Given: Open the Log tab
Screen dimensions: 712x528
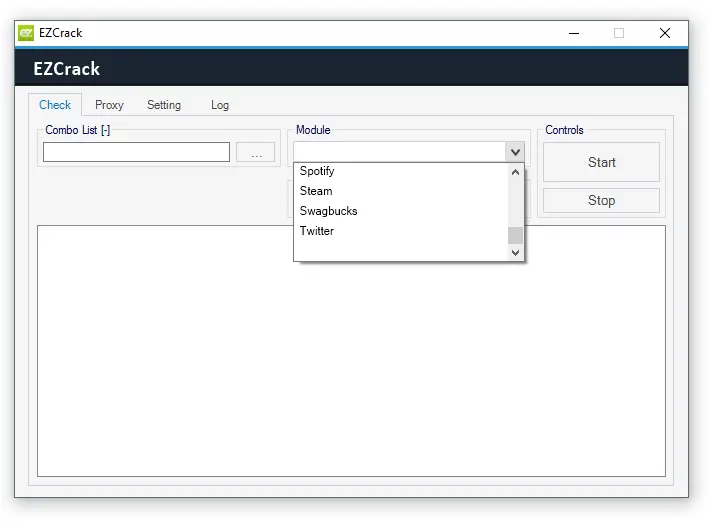Looking at the screenshot, I should pyautogui.click(x=220, y=105).
